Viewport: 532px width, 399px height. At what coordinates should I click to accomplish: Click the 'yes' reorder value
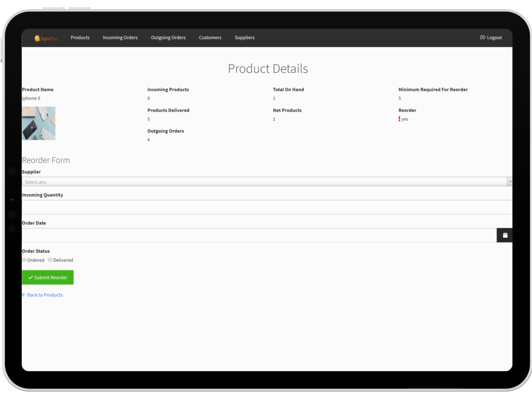click(x=405, y=119)
